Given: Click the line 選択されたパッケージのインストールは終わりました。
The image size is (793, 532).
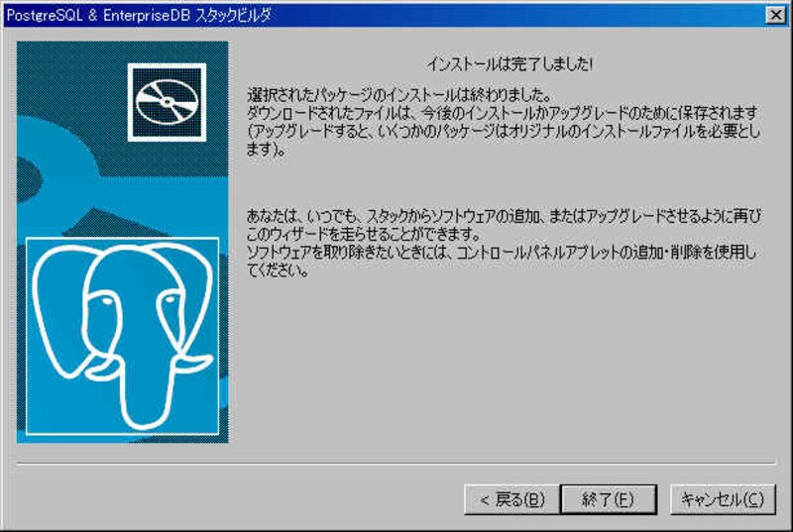Looking at the screenshot, I should [x=399, y=94].
